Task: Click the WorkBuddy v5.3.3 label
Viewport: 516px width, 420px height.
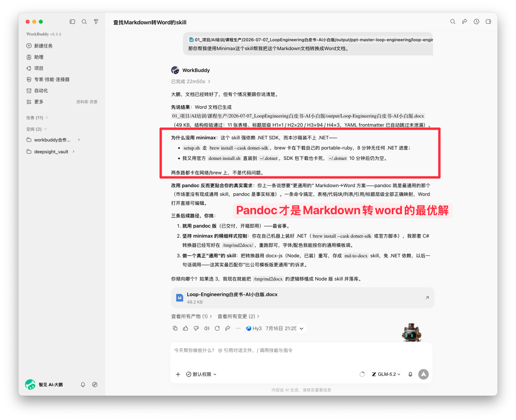Action: coord(44,34)
